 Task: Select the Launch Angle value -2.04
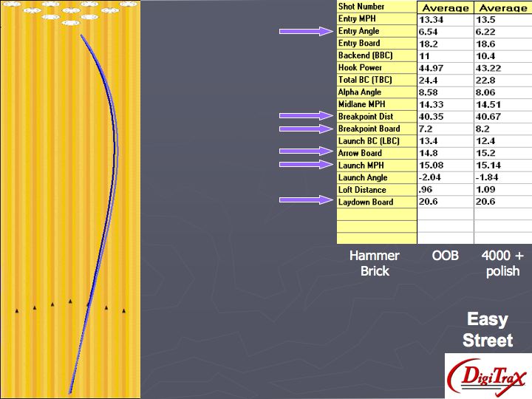(x=445, y=177)
